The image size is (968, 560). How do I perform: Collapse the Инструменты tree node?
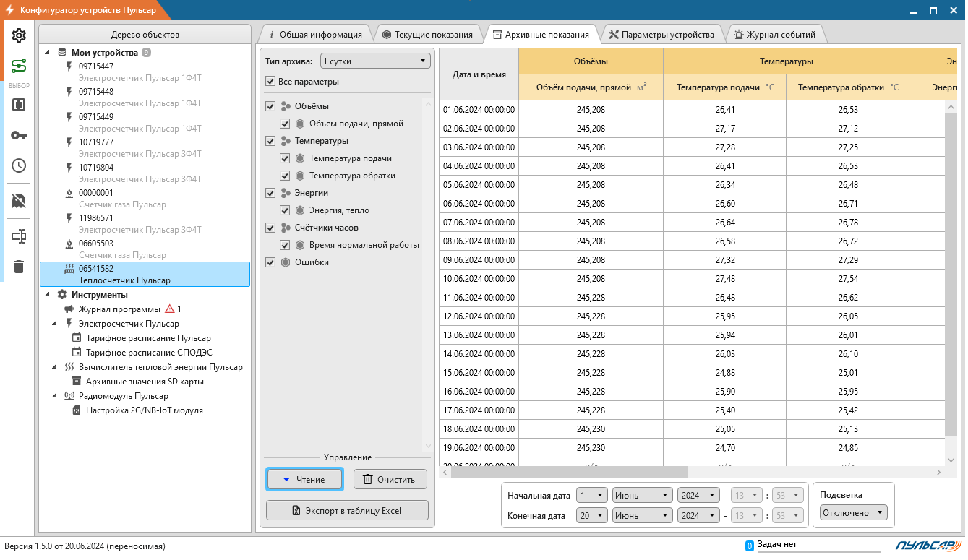point(48,295)
